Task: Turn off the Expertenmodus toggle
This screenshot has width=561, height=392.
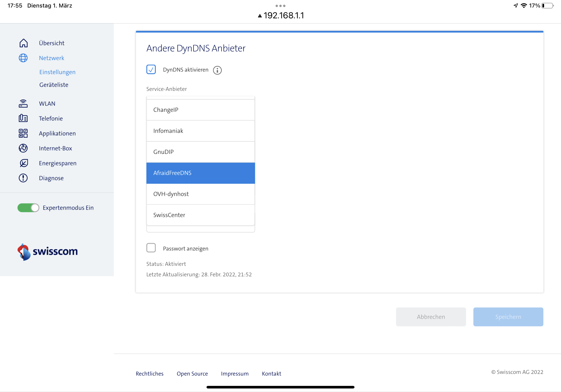Action: tap(28, 208)
